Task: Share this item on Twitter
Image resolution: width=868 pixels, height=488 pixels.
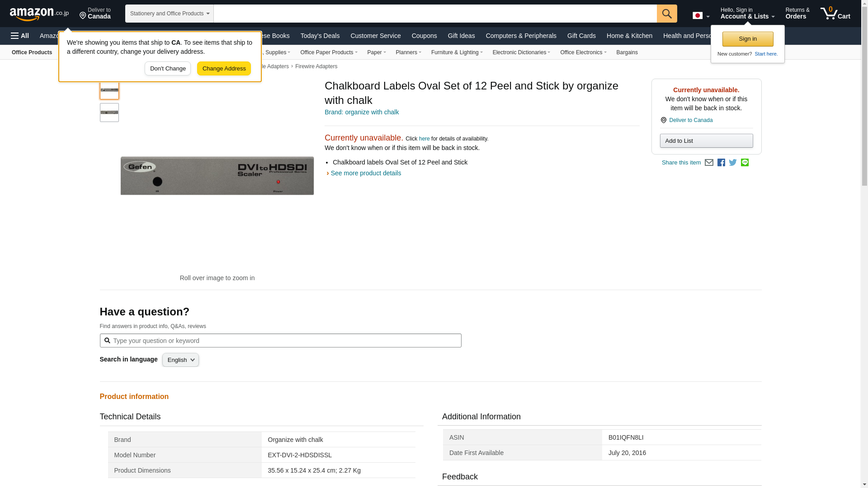Action: pyautogui.click(x=733, y=163)
